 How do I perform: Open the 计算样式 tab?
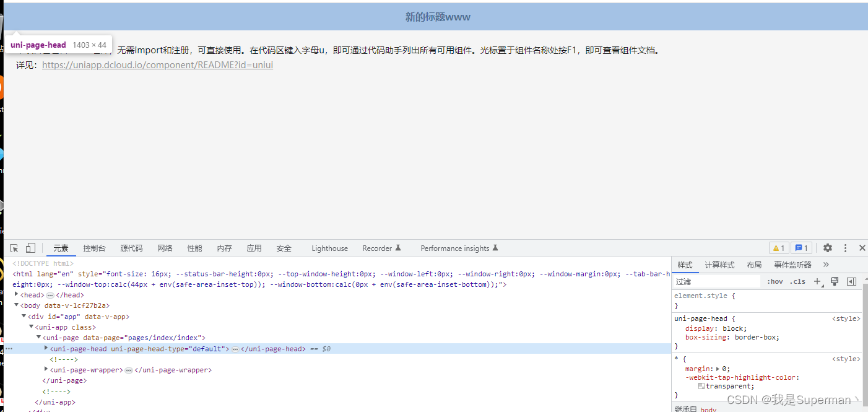click(719, 265)
